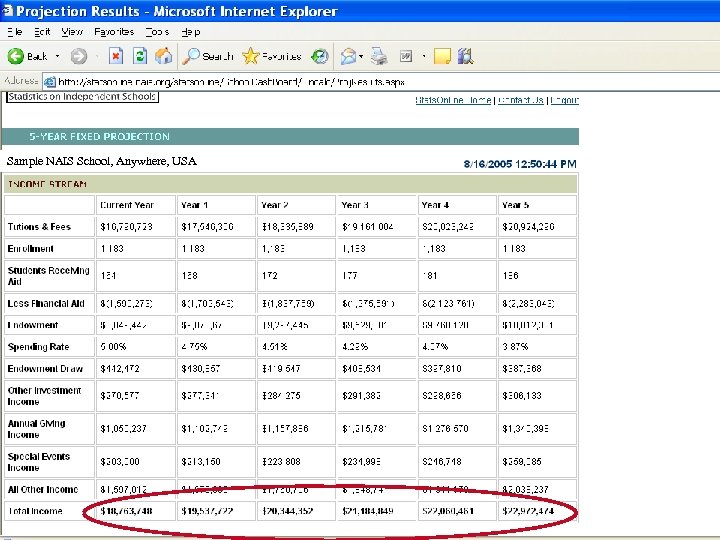Click the Enrollment row label
Image resolution: width=720 pixels, height=540 pixels.
30,249
